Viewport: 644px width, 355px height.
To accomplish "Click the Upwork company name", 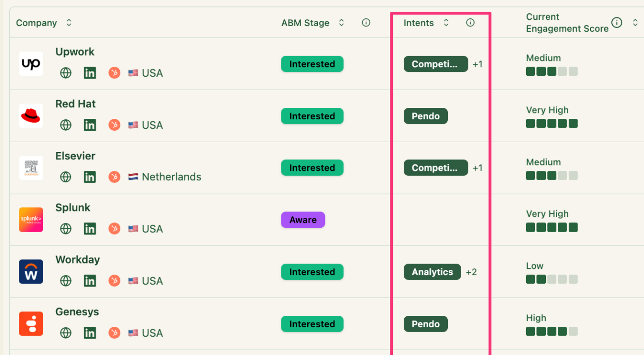I will [75, 52].
